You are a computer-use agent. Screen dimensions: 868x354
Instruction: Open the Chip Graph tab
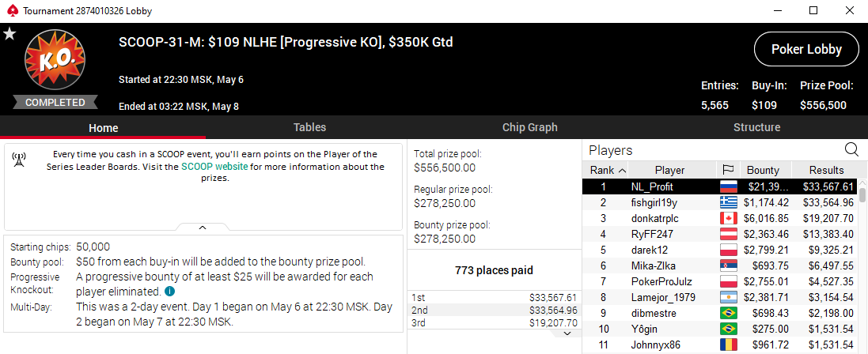coord(529,127)
